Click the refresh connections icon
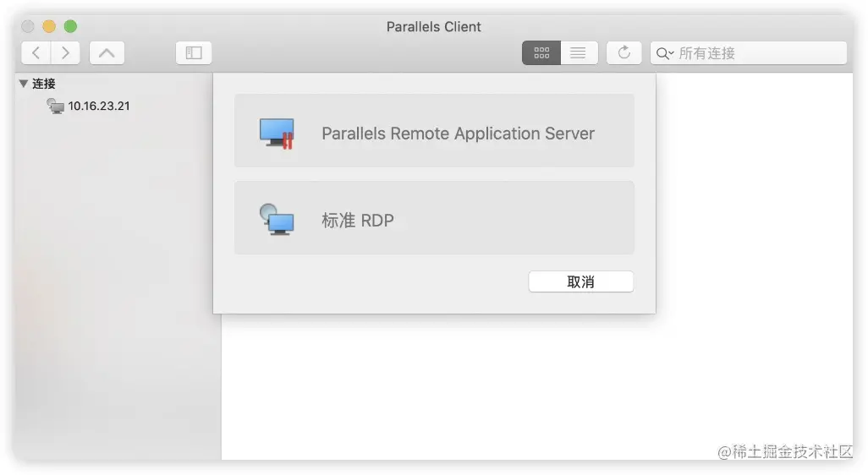This screenshot has width=868, height=475. 624,52
